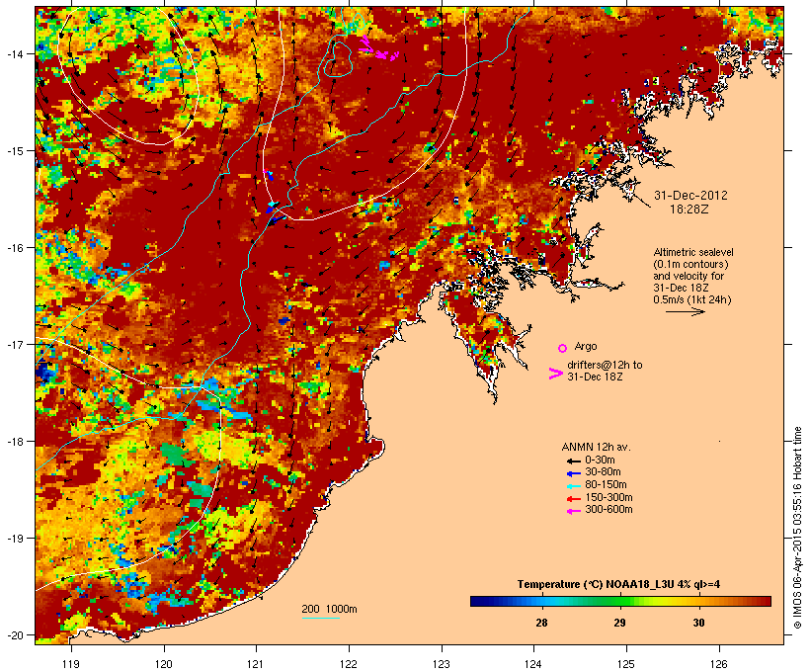
Task: Click the colorbar tick label 28
Action: (541, 623)
